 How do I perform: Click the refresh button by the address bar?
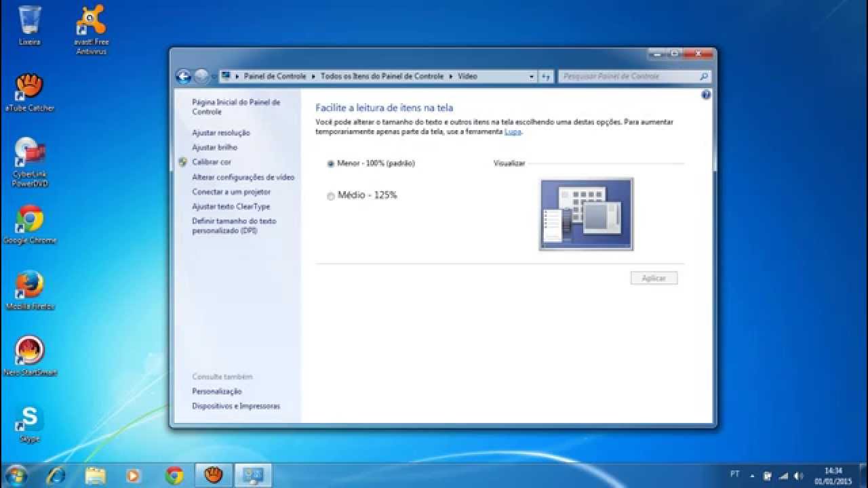coord(547,77)
